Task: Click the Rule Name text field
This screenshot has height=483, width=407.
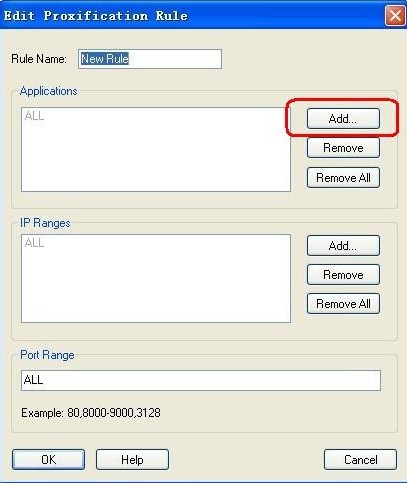Action: point(150,59)
